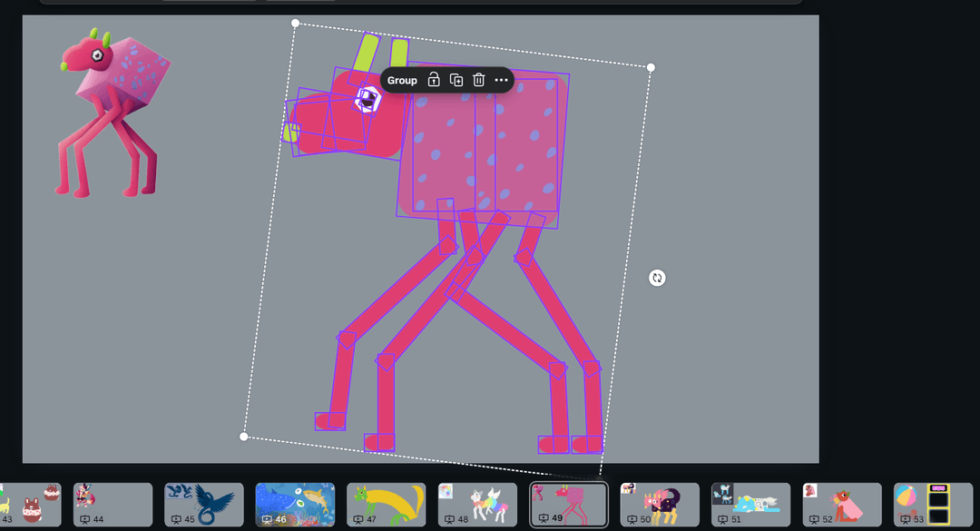Screen dimensions: 980x531
Task: Duplicate the selected Group with the copy icon
Action: [x=456, y=80]
